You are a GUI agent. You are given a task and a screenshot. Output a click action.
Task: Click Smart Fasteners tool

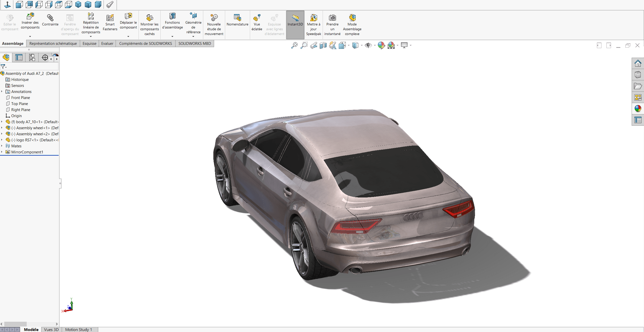(x=110, y=23)
